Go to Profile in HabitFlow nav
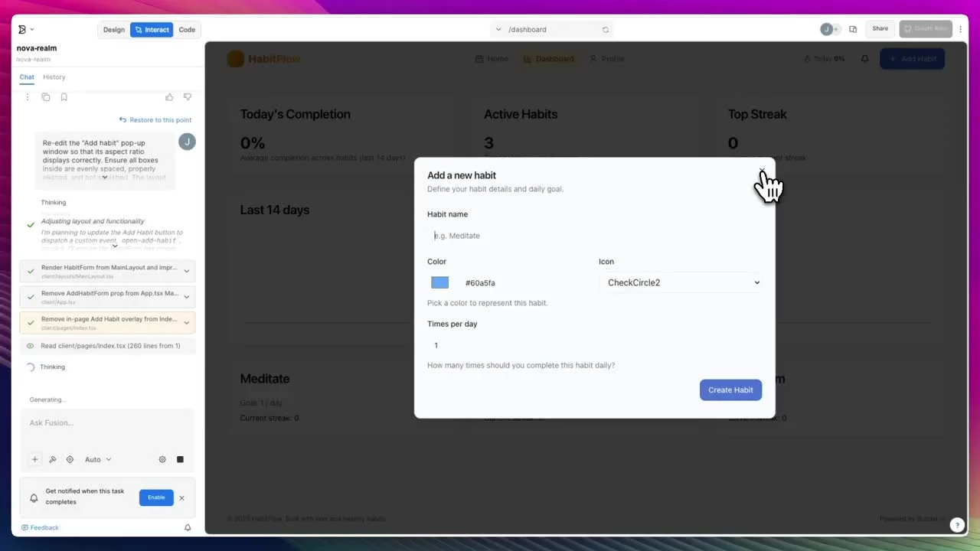The height and width of the screenshot is (551, 980). pyautogui.click(x=606, y=59)
